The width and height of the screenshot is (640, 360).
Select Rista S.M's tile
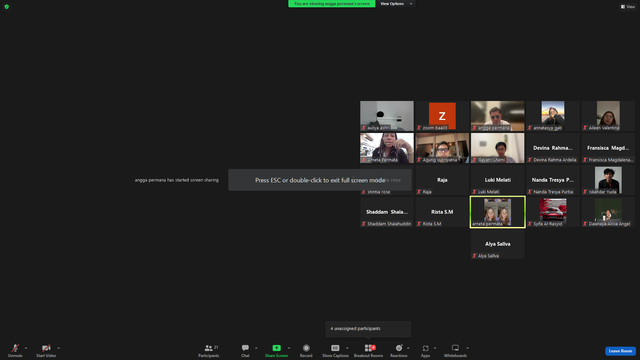[x=442, y=212]
